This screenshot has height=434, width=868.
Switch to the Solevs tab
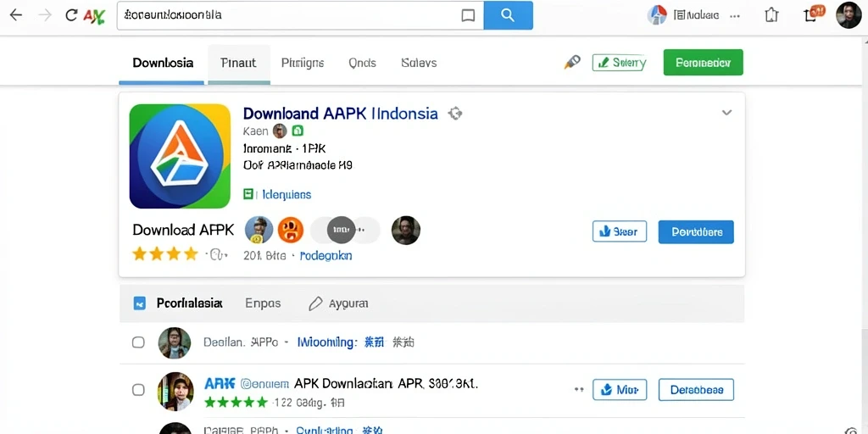pos(419,63)
